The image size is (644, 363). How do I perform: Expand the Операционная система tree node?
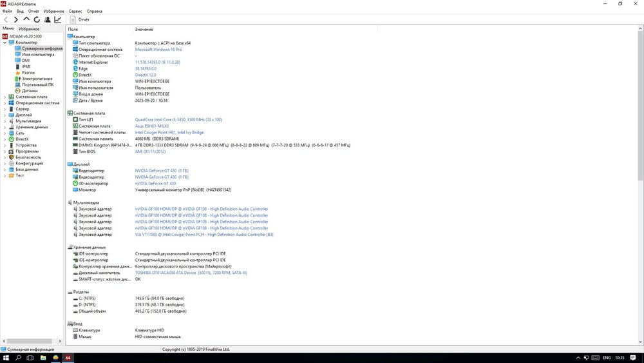5,103
